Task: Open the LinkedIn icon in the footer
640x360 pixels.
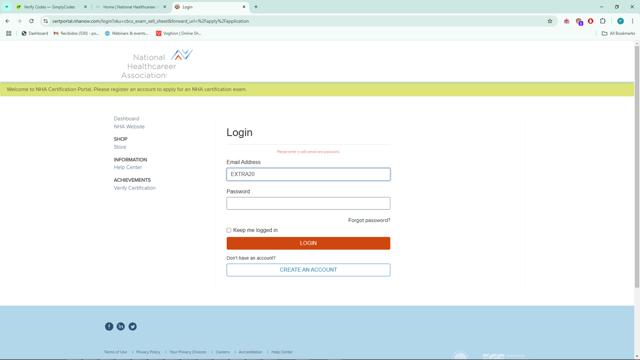Action: tap(121, 326)
